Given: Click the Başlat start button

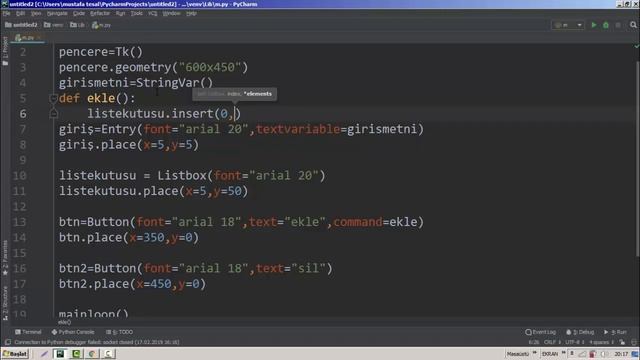Looking at the screenshot, I should click(x=15, y=354).
